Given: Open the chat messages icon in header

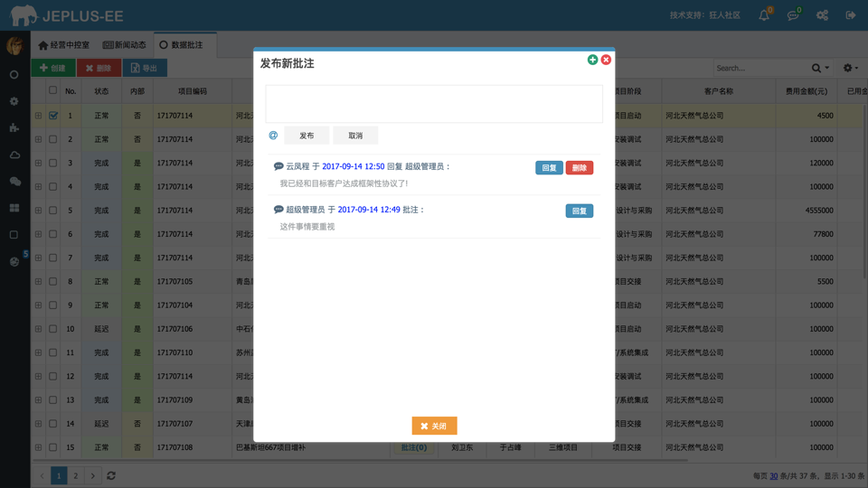Looking at the screenshot, I should pos(793,15).
